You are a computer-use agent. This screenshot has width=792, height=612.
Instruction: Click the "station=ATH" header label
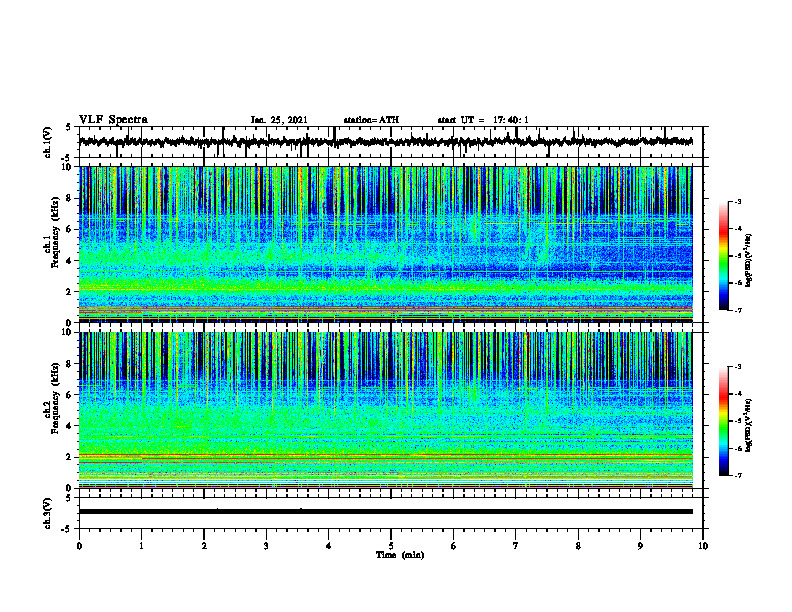pos(371,120)
